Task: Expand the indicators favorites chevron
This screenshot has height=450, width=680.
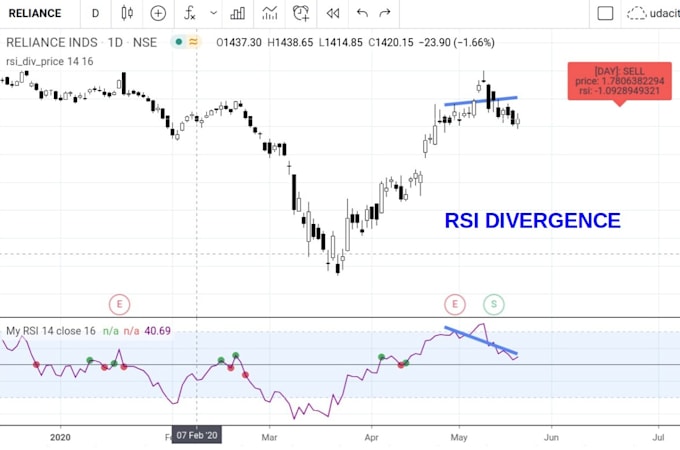Action: [213, 13]
